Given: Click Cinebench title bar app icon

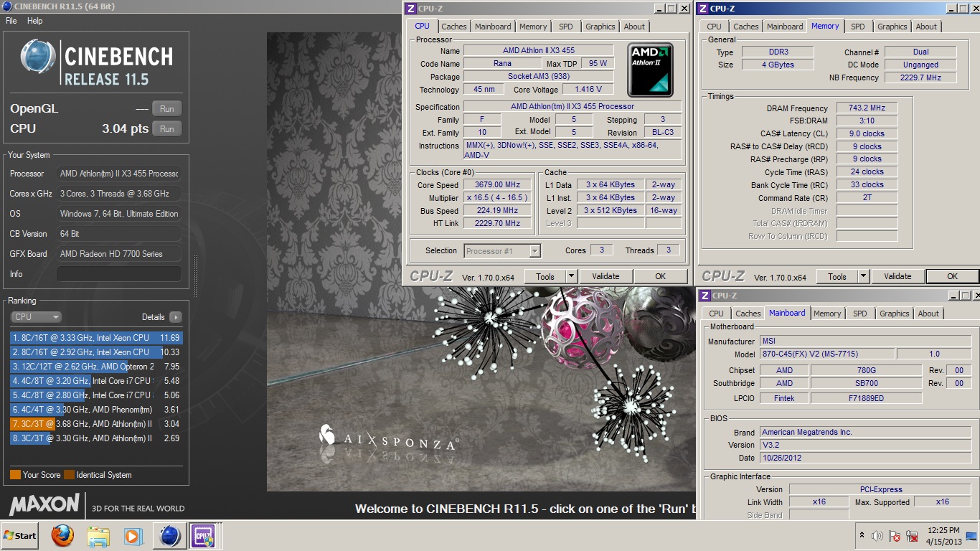Looking at the screenshot, I should [6, 6].
